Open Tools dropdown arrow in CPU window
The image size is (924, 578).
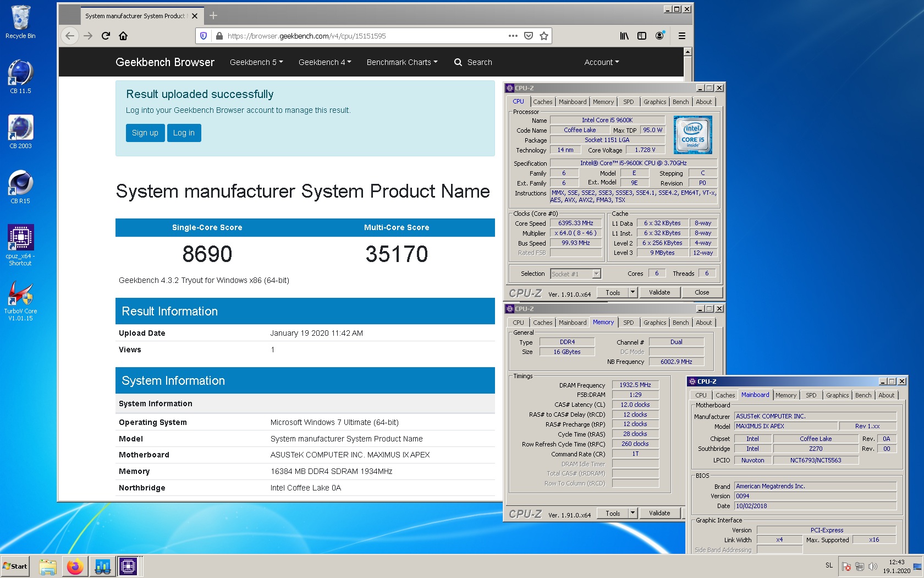[633, 292]
